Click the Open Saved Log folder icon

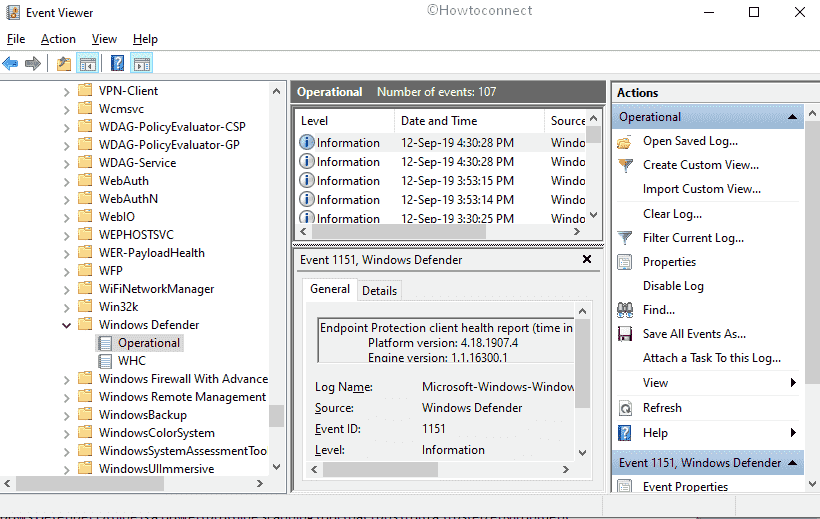(625, 142)
